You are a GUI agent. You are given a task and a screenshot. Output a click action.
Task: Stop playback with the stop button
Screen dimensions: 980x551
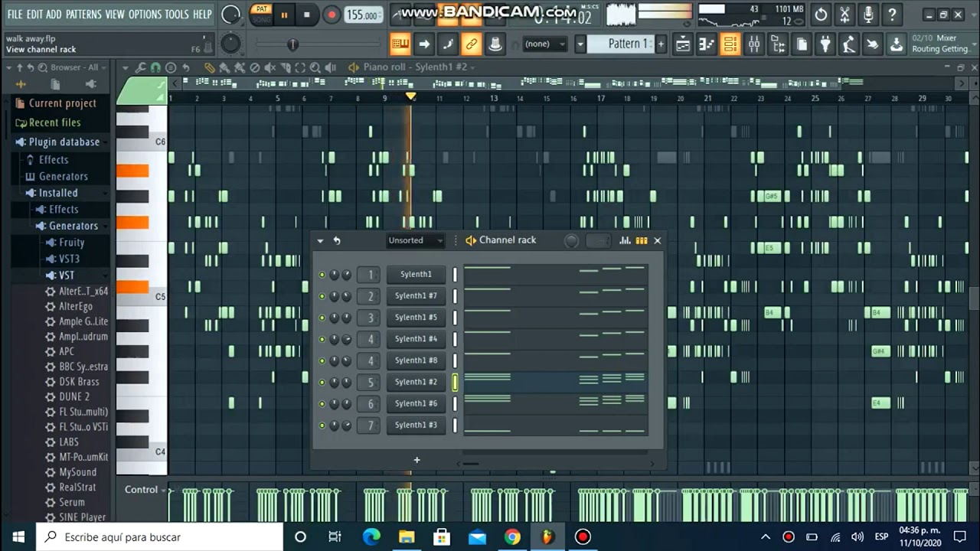[307, 15]
